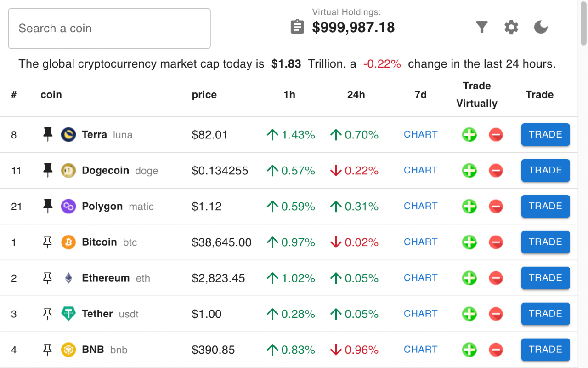Viewport: 588px width, 368px height.
Task: Sort by the coin column header
Action: [51, 95]
